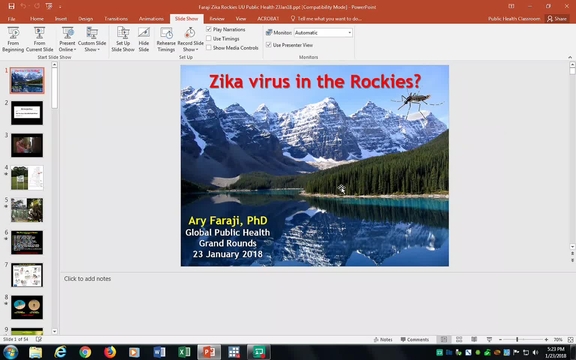Image resolution: width=576 pixels, height=360 pixels.
Task: Start slide show from status bar icon
Action: coord(489,339)
